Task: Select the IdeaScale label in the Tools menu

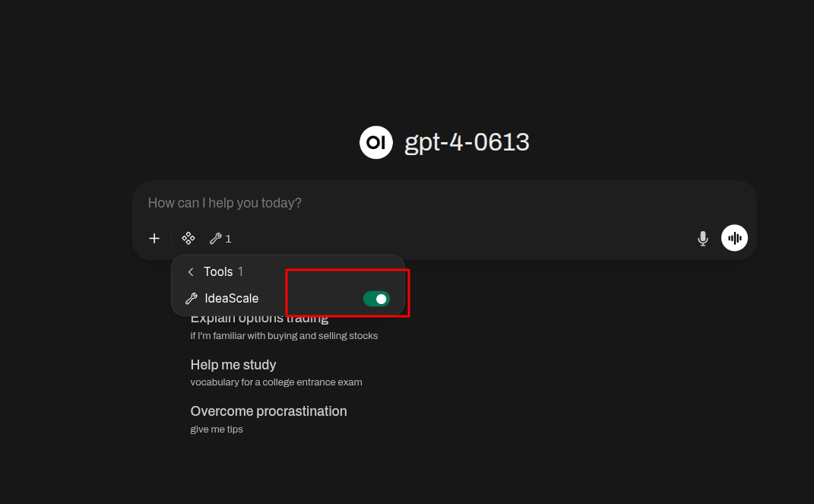Action: pos(231,299)
